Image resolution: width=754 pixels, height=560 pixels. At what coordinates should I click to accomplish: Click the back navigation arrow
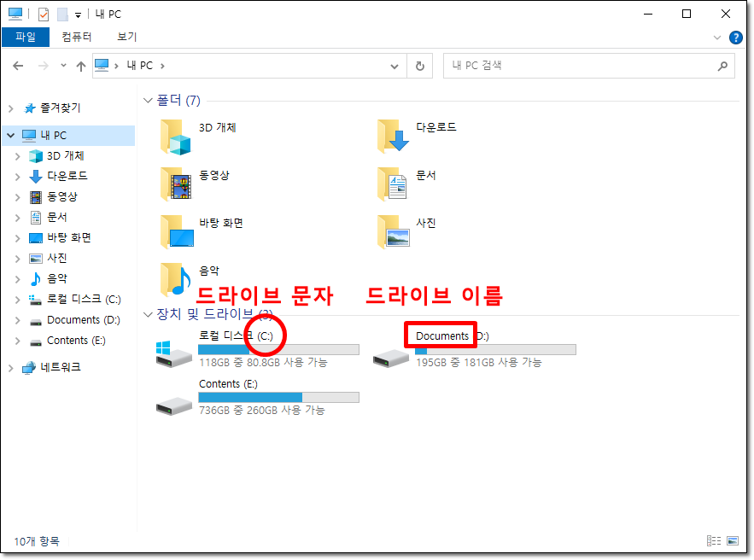point(18,66)
